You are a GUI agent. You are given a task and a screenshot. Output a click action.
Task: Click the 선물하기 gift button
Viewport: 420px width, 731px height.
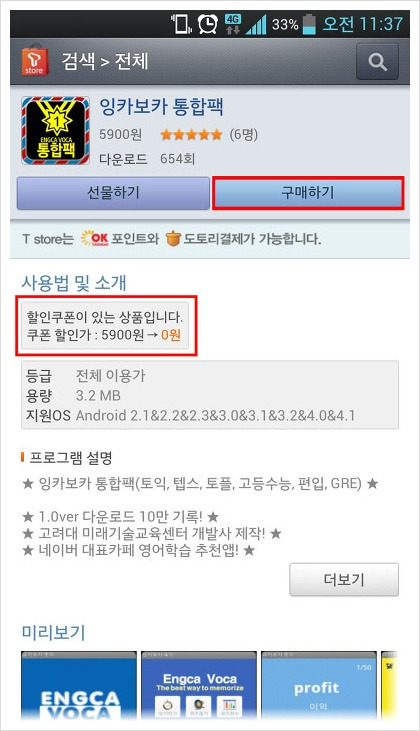pos(113,193)
